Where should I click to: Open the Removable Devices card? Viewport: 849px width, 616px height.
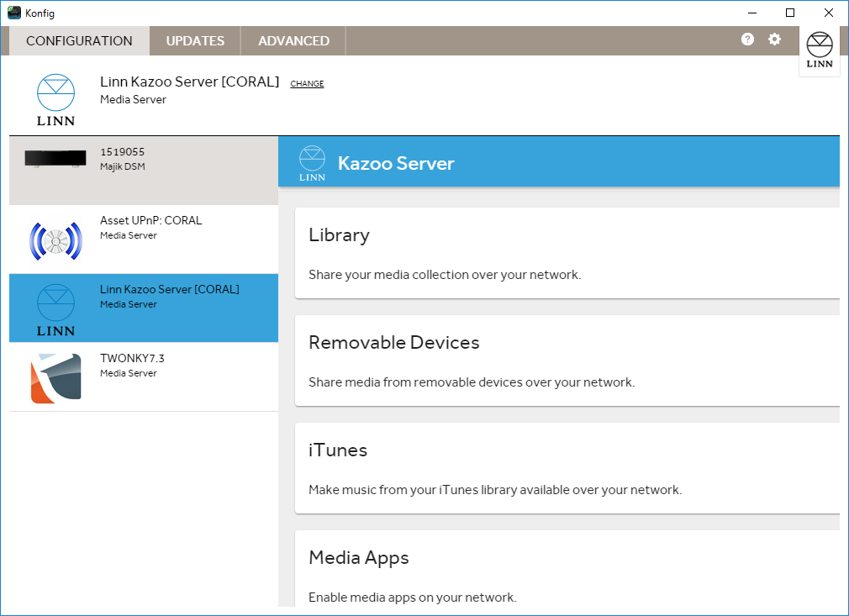[x=567, y=361]
